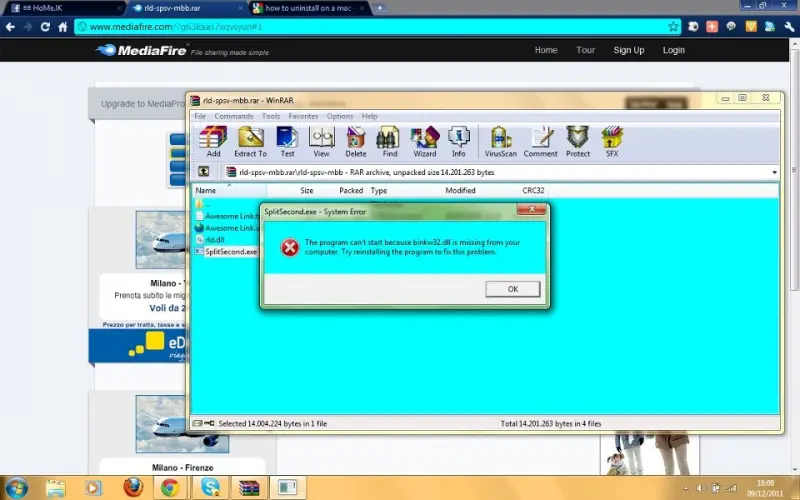The height and width of the screenshot is (500, 800).
Task: Sort by the CRC32 column header
Action: [x=533, y=190]
